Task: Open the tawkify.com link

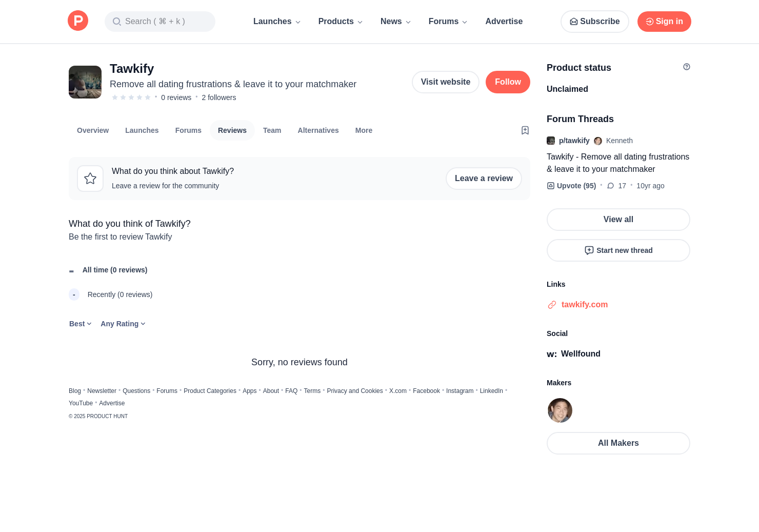Action: pos(585,305)
